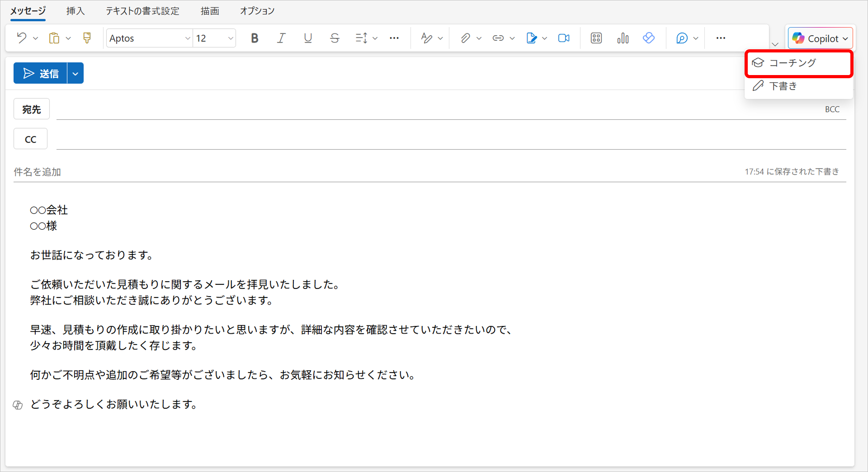
Task: Click the poll bar chart icon
Action: coord(623,38)
